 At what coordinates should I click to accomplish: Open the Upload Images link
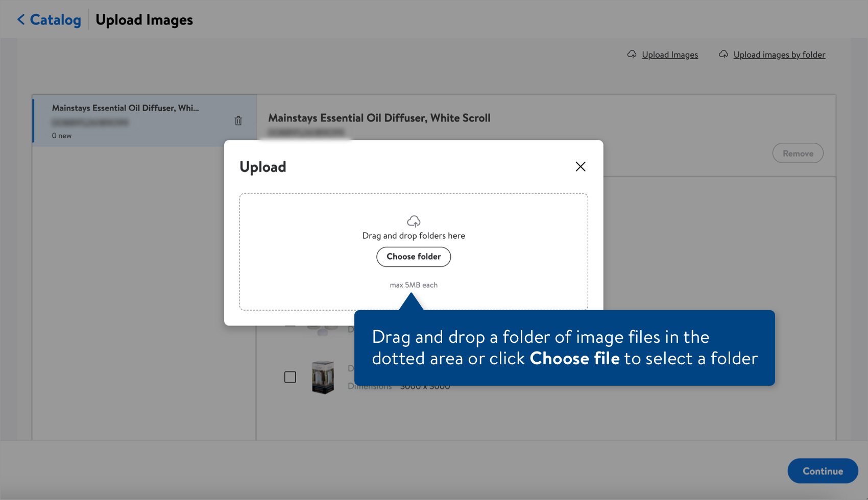pos(670,55)
